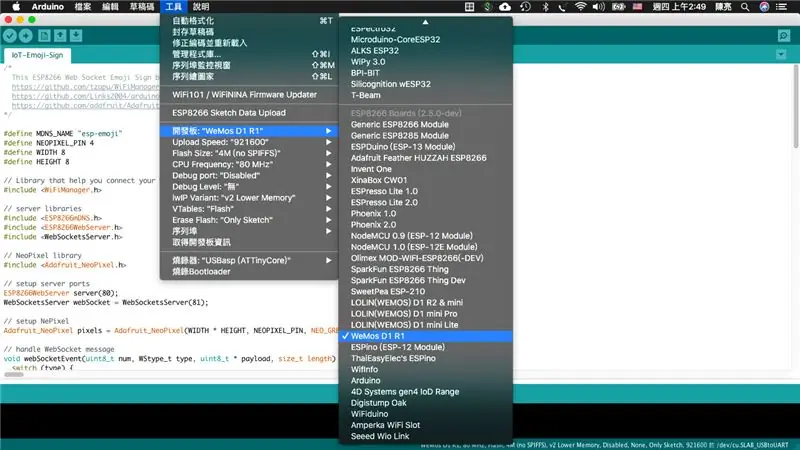Click the cloud upload menu bar icon
This screenshot has width=800, height=450.
pos(505,7)
